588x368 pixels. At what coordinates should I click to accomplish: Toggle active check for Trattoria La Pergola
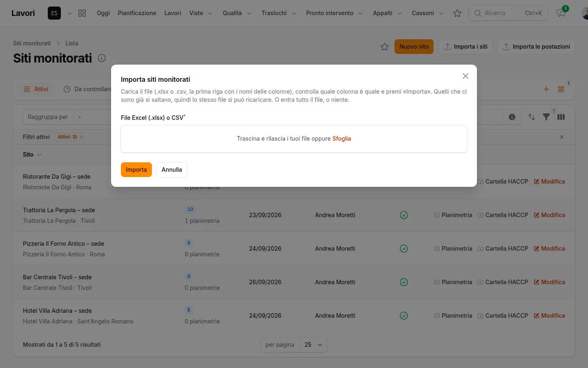pos(404,215)
